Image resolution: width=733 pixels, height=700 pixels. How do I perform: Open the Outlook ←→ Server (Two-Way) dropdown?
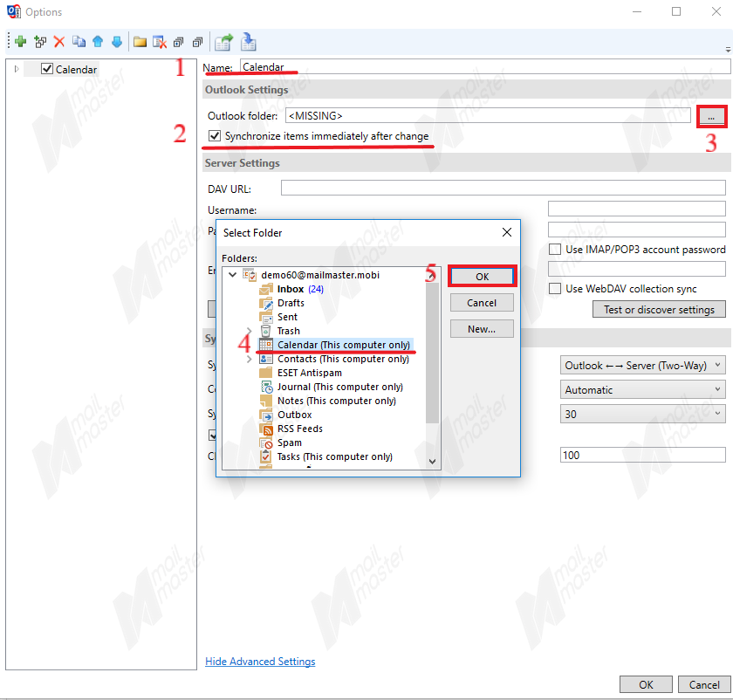point(642,366)
